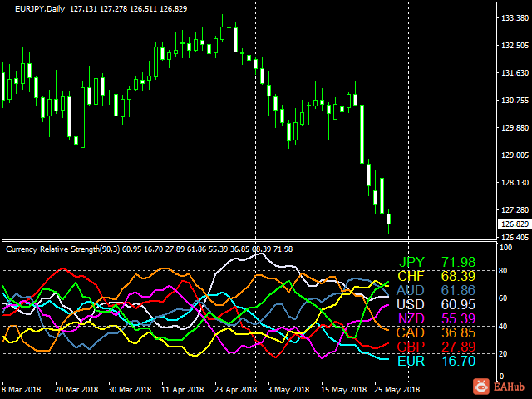The height and width of the screenshot is (399, 532).
Task: Click the indicator scale label 40
Action: [x=503, y=327]
